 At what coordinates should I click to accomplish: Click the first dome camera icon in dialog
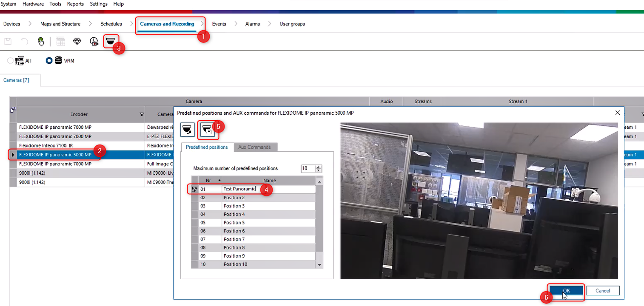point(188,130)
